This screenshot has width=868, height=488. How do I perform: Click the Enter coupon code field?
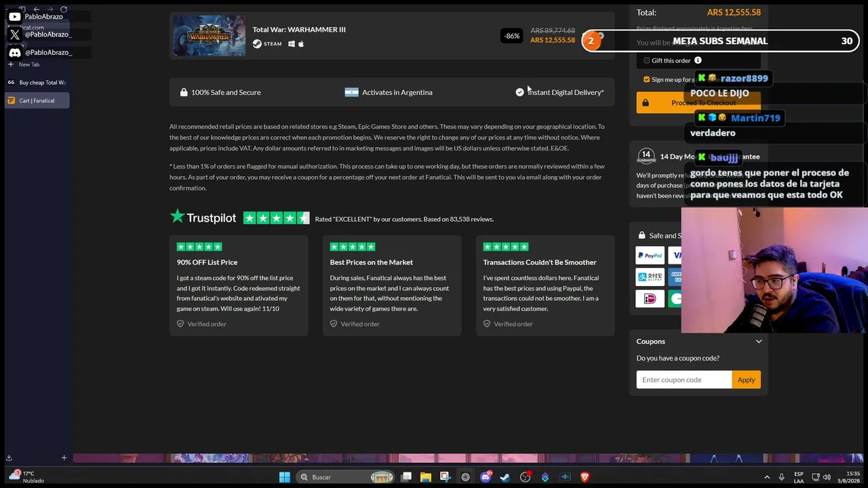click(684, 380)
